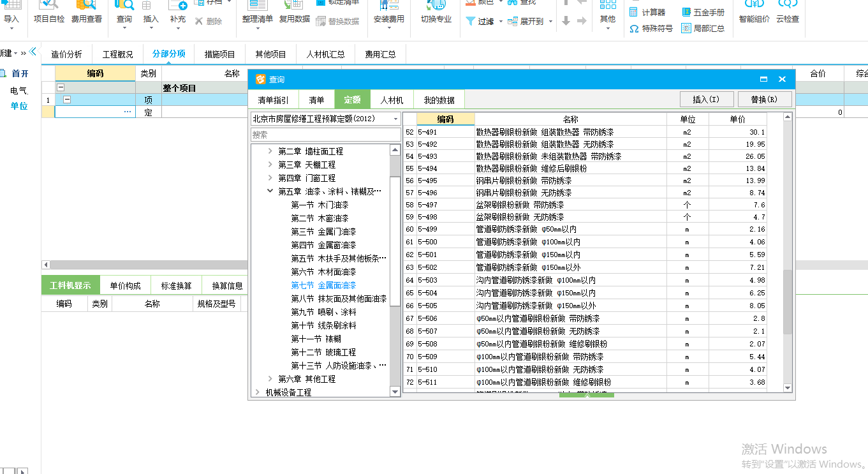868x474 pixels.
Task: Switch to the 单价构成 bottom tab
Action: point(125,286)
